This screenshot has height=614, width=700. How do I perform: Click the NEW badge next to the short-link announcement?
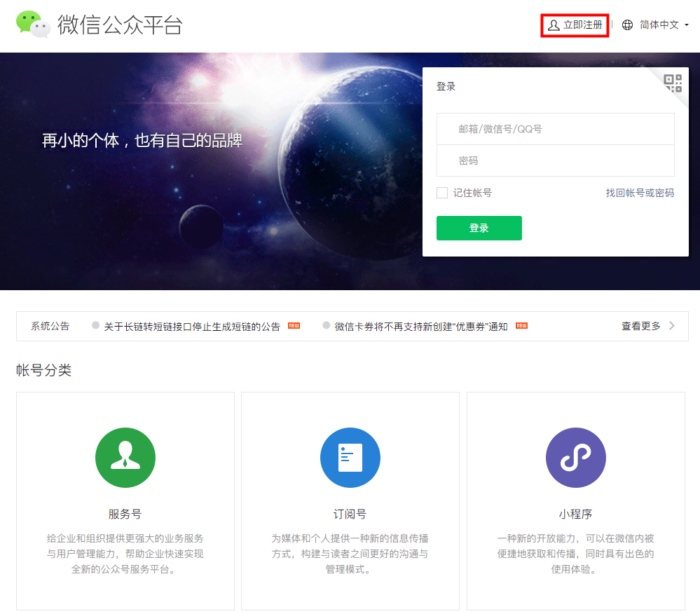point(294,326)
